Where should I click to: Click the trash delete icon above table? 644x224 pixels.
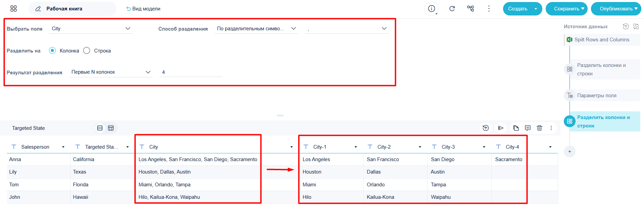(x=539, y=128)
